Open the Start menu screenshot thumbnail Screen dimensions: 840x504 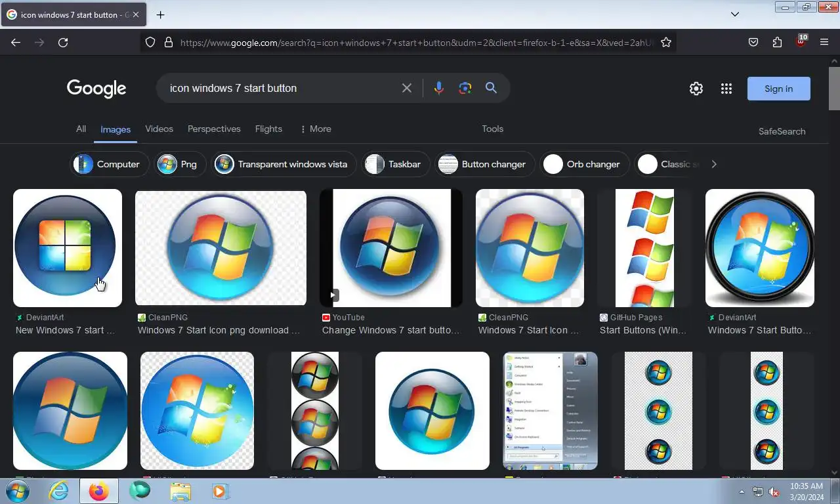click(550, 411)
